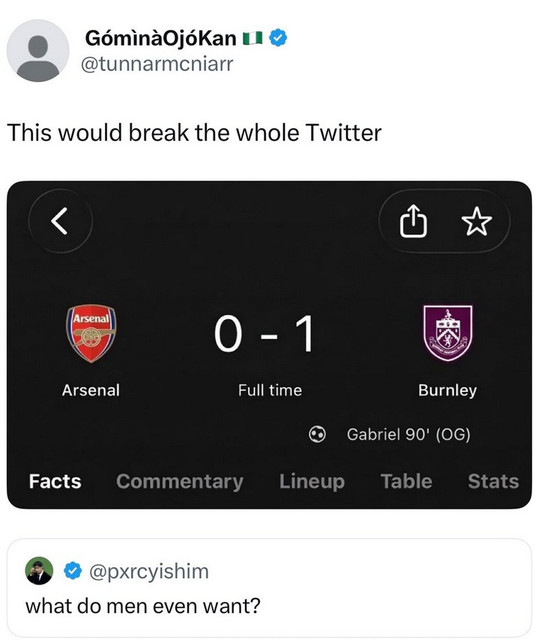The image size is (538, 640).
Task: Open the Lineup tab
Action: pyautogui.click(x=312, y=481)
